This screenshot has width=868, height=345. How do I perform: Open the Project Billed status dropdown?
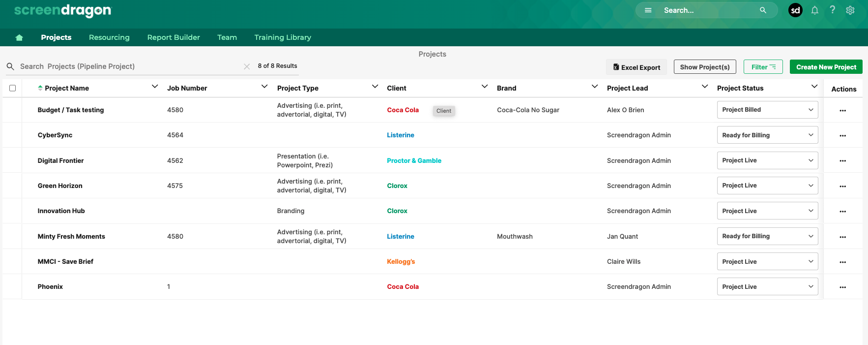click(767, 110)
